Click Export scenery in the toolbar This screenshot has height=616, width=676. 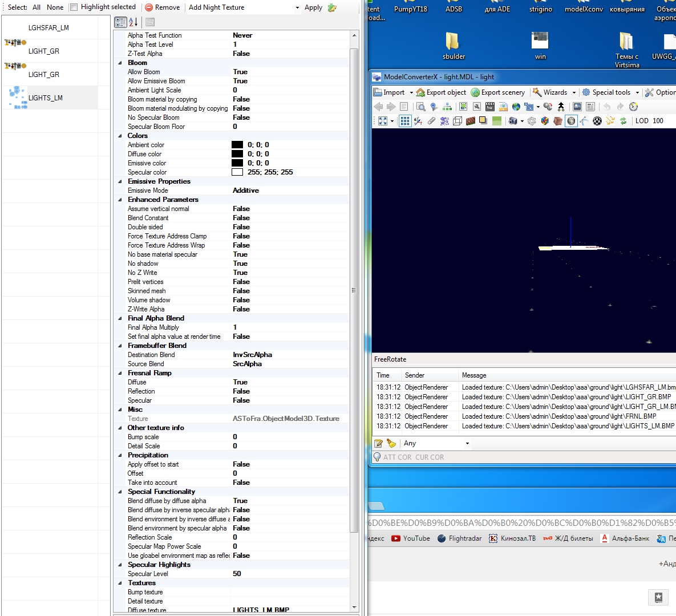(x=498, y=92)
